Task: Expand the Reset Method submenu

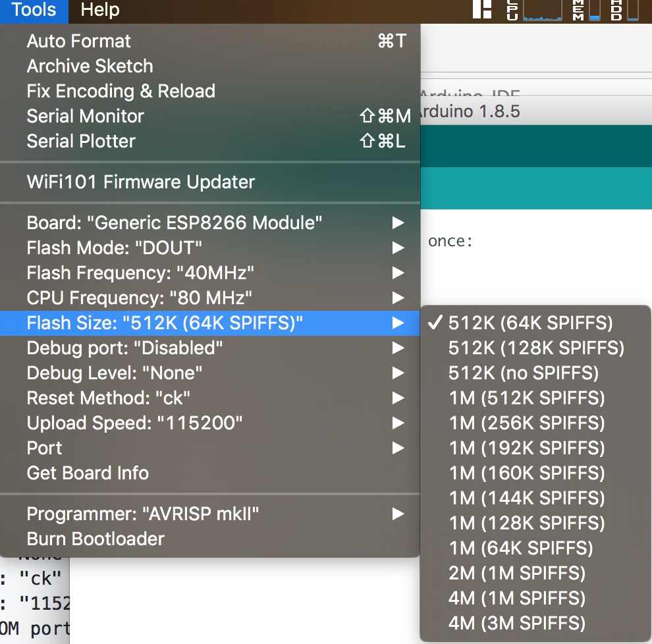Action: point(210,398)
